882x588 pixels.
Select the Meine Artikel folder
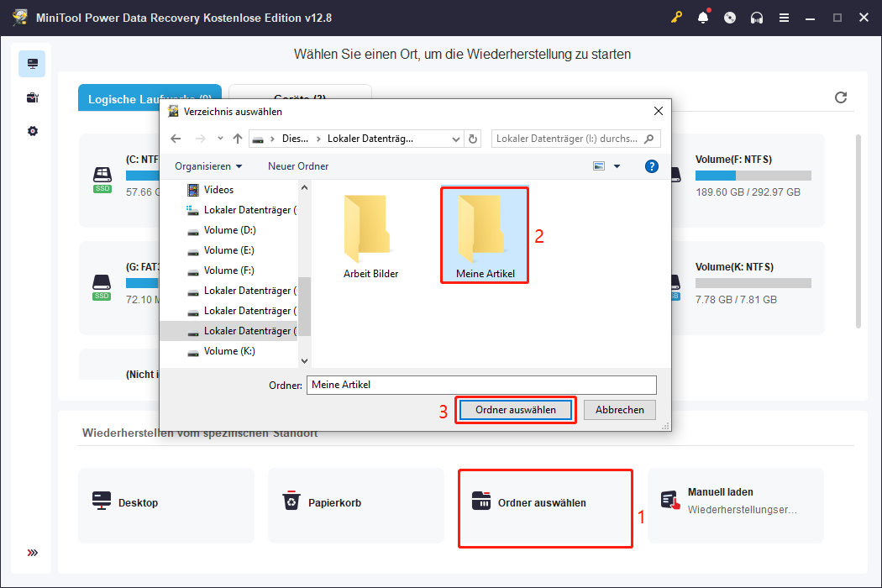point(484,231)
